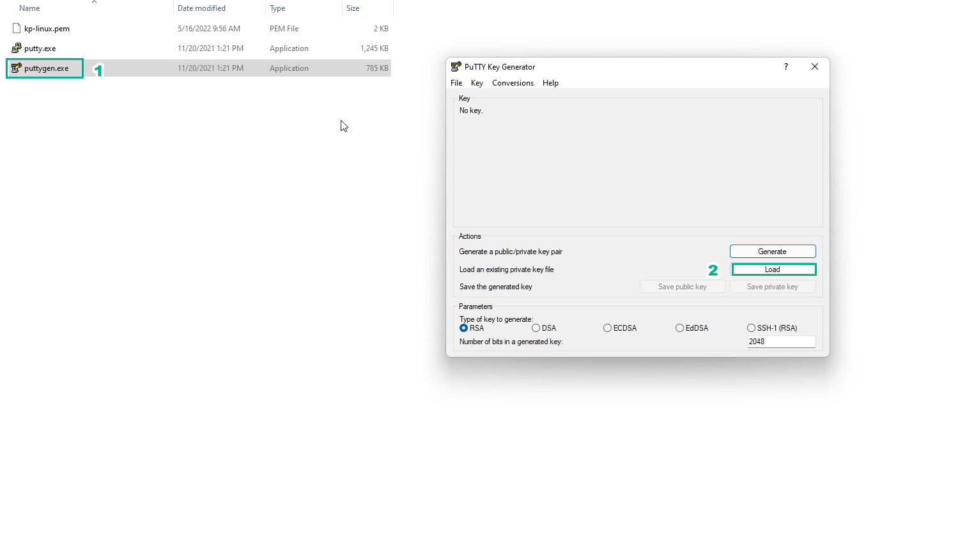
Task: Click the Load button
Action: (x=773, y=269)
